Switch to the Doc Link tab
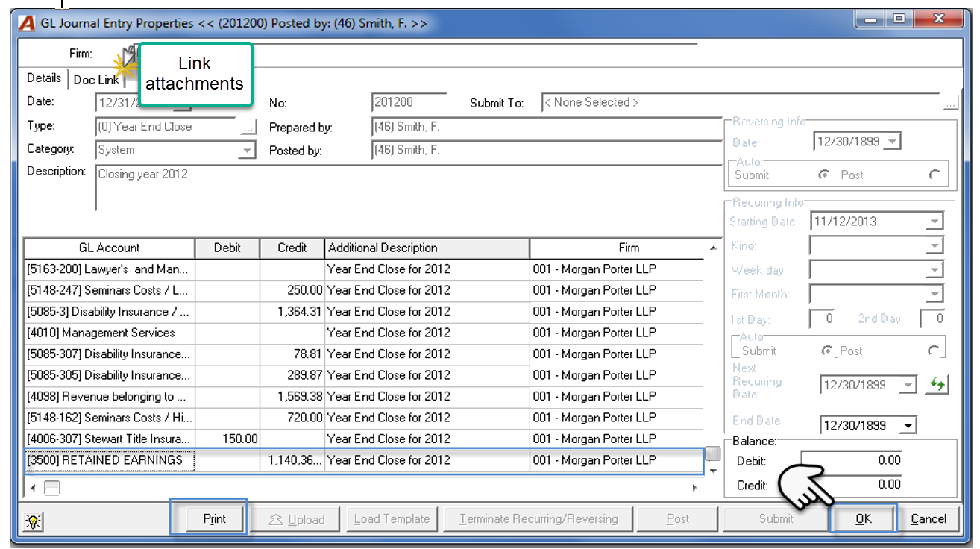This screenshot has width=980, height=549. point(96,80)
